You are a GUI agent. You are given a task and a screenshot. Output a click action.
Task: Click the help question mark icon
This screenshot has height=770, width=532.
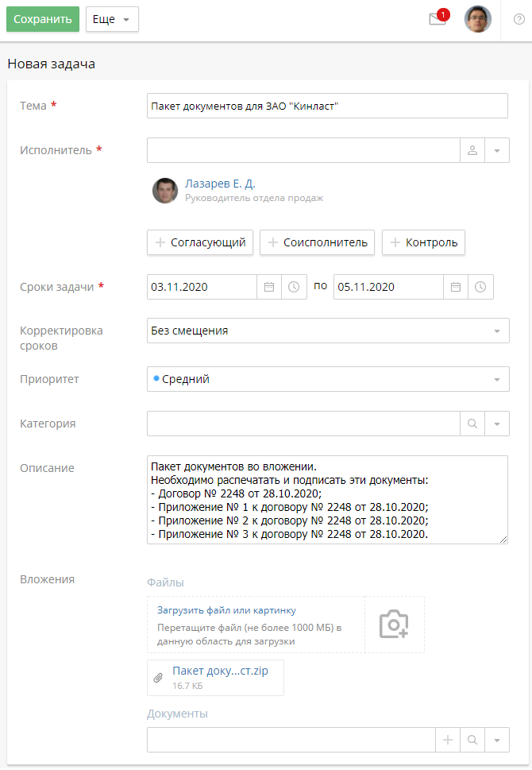pyautogui.click(x=519, y=20)
